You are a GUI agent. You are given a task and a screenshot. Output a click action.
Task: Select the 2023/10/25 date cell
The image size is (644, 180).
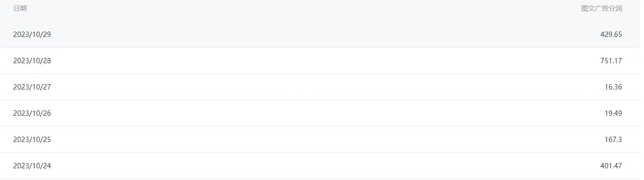tap(32, 140)
